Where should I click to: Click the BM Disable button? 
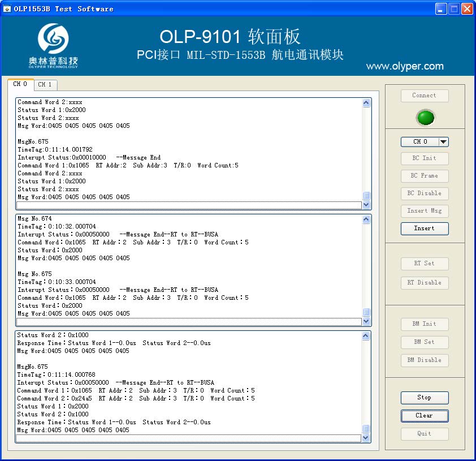pos(425,360)
